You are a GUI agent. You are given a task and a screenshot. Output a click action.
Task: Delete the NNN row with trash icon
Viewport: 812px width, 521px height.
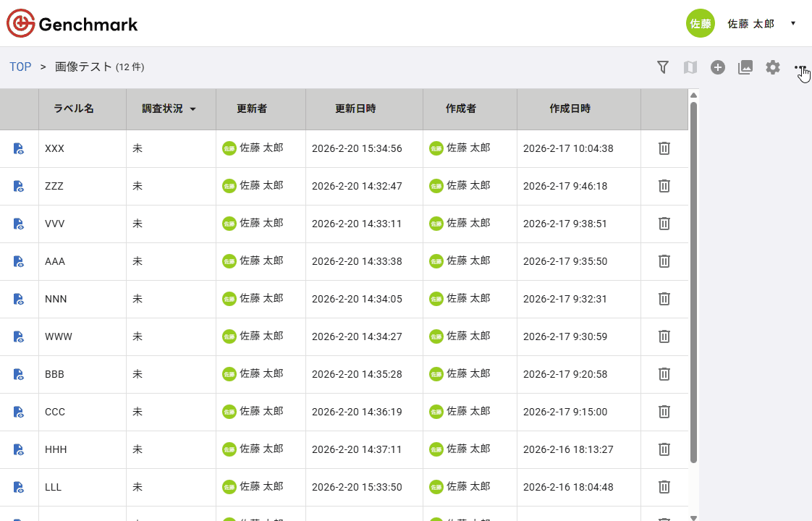pyautogui.click(x=664, y=299)
